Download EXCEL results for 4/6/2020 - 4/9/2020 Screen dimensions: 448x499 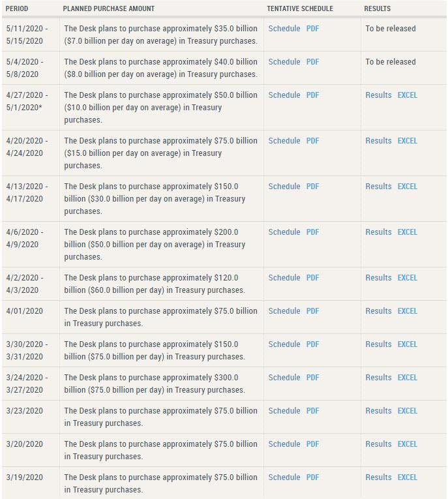[x=407, y=232]
